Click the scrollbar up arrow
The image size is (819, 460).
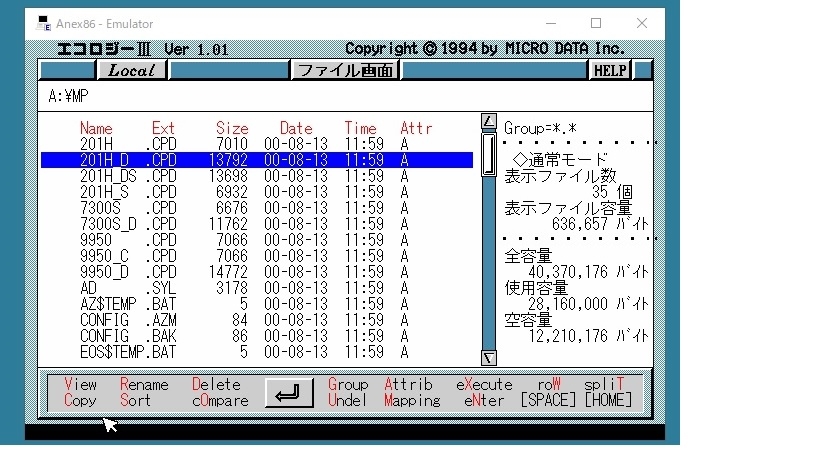tap(488, 121)
